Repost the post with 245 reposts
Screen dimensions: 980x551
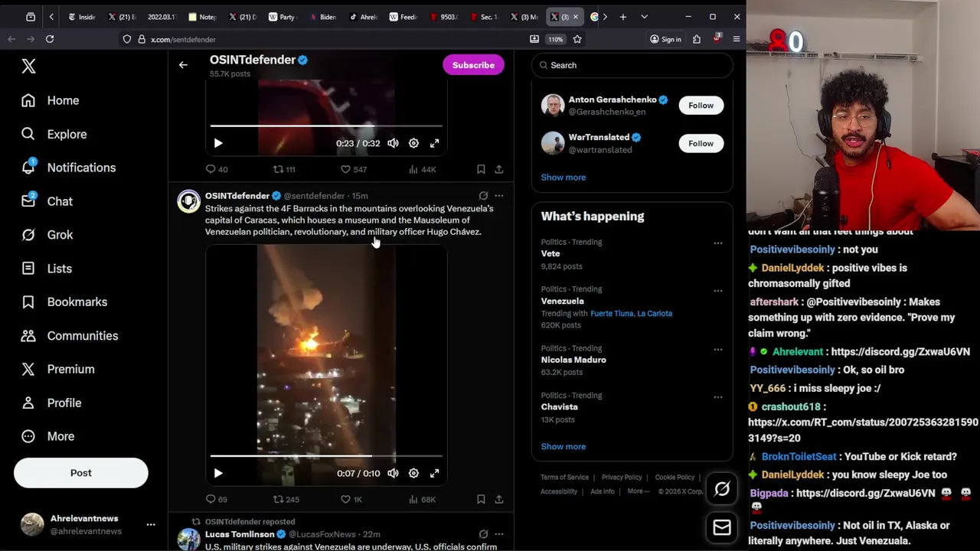click(x=286, y=499)
